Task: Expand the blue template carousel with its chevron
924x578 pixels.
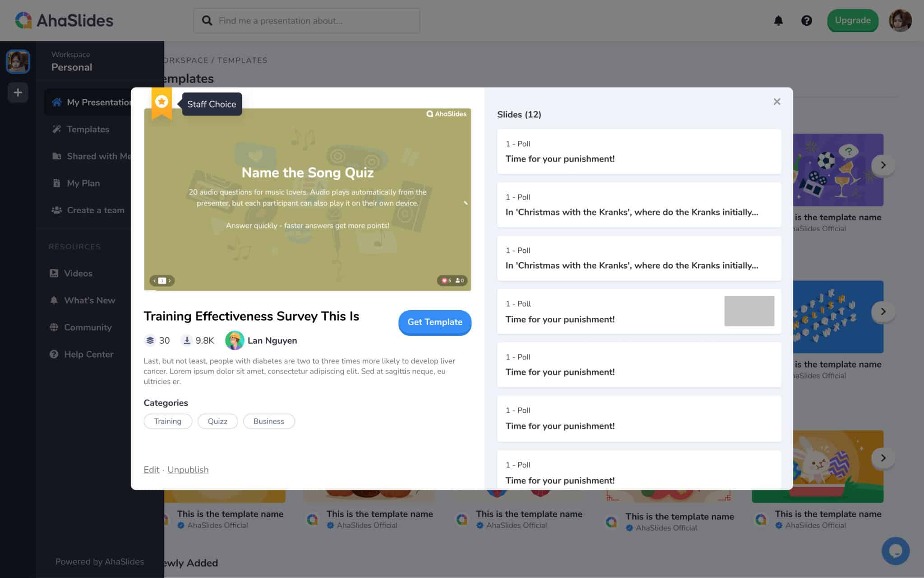Action: coord(883,311)
